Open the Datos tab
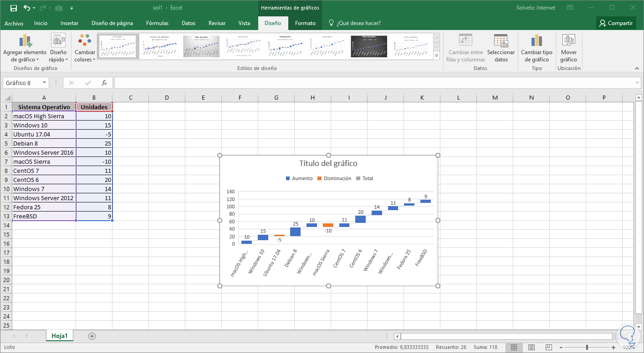The image size is (644, 353). pyautogui.click(x=189, y=23)
